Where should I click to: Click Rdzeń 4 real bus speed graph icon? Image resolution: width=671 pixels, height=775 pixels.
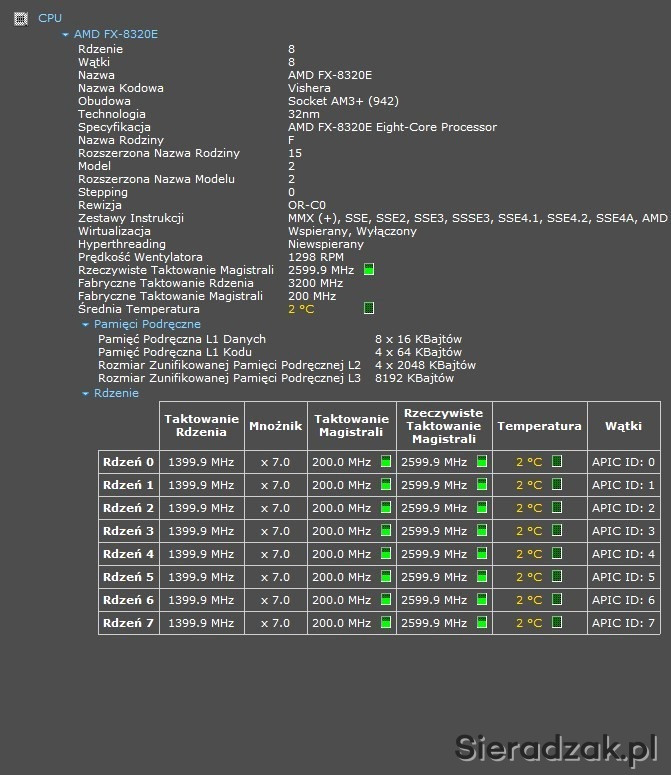tap(482, 553)
